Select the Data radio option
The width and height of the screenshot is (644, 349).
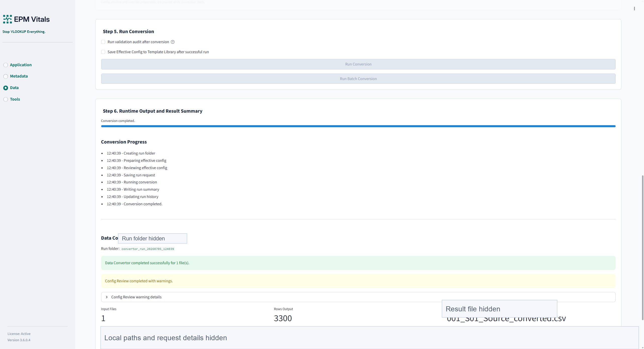pos(6,88)
